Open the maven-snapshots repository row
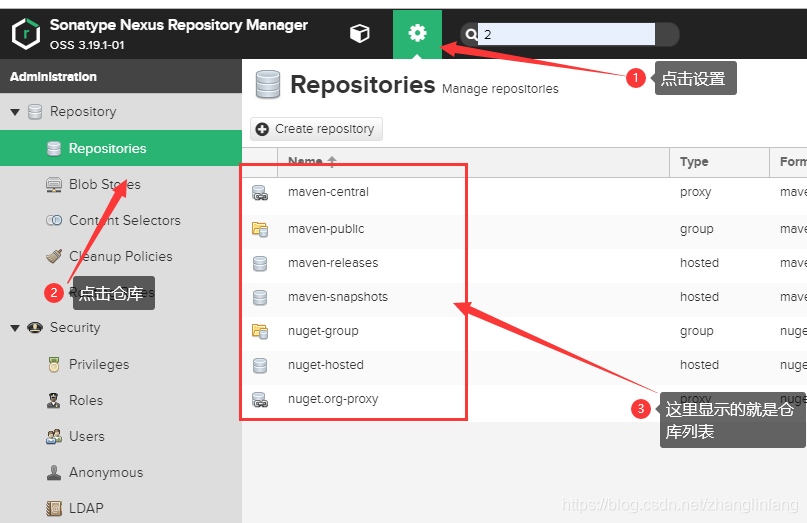 tap(524, 297)
